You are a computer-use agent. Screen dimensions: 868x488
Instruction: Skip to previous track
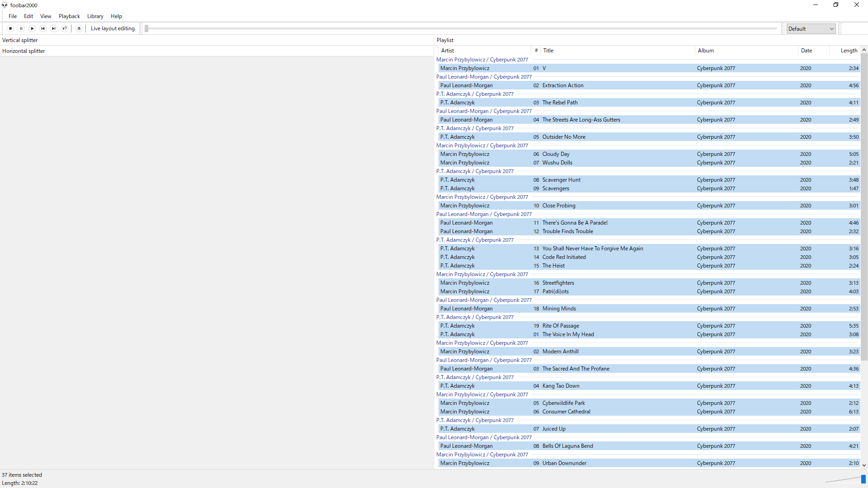[43, 28]
